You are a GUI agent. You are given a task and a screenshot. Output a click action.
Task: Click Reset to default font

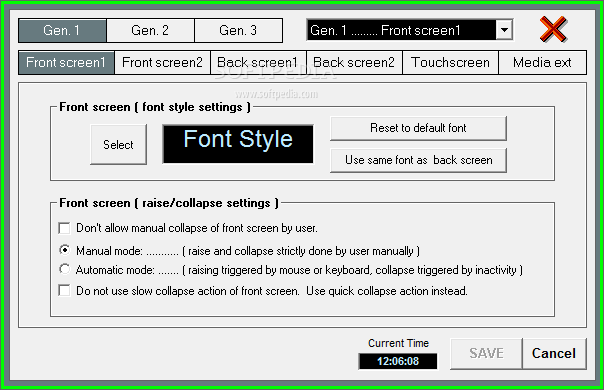point(418,128)
